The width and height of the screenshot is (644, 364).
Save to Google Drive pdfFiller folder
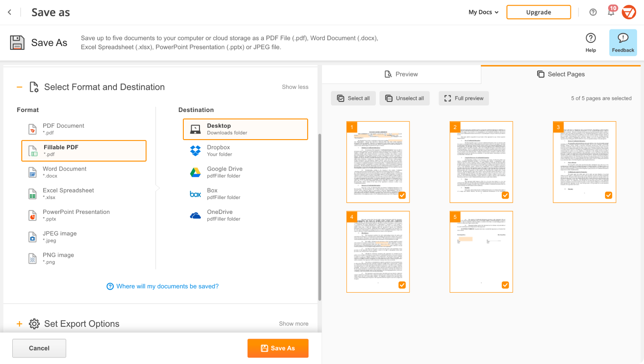point(224,172)
